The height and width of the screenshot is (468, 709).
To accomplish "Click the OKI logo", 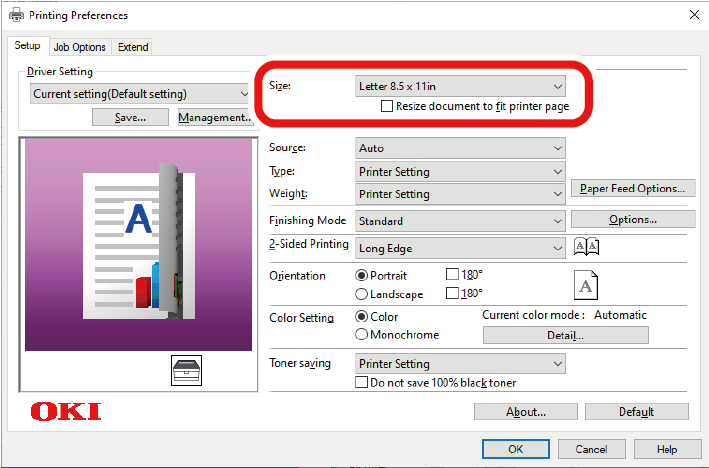I will coord(65,412).
